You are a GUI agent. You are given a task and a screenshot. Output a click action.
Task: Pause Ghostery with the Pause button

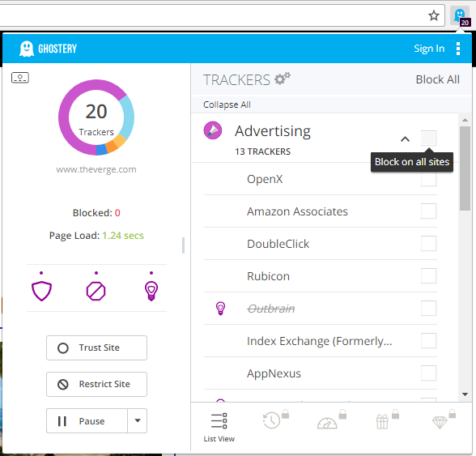point(87,420)
